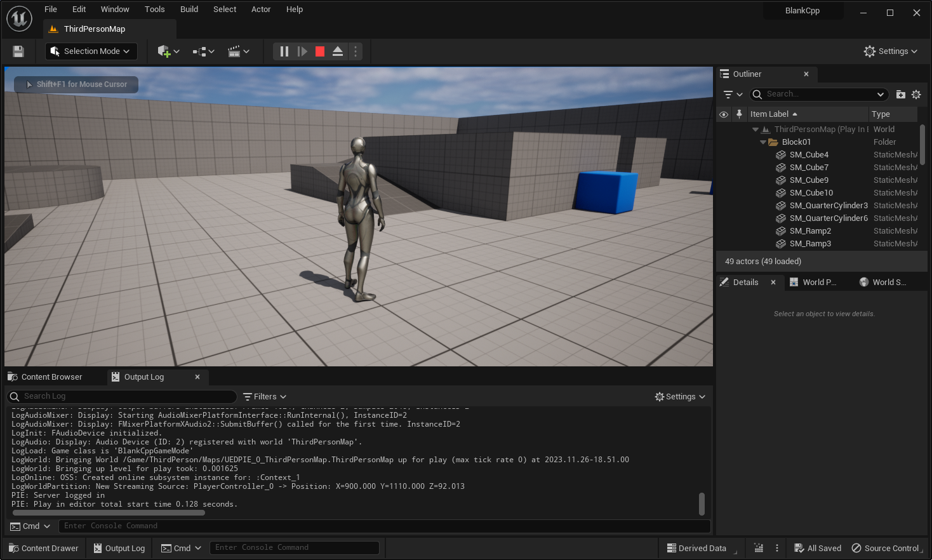This screenshot has width=932, height=560.
Task: Open the Blueprints toolbar dropdown
Action: click(x=204, y=51)
